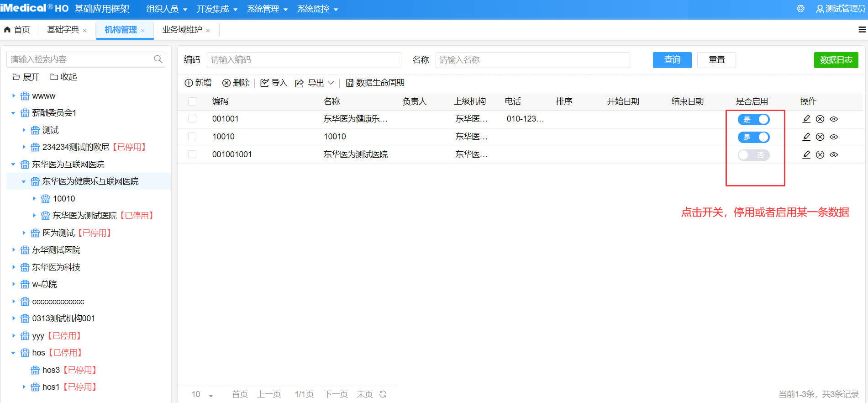
Task: Open settings gear icon in top bar
Action: (800, 9)
